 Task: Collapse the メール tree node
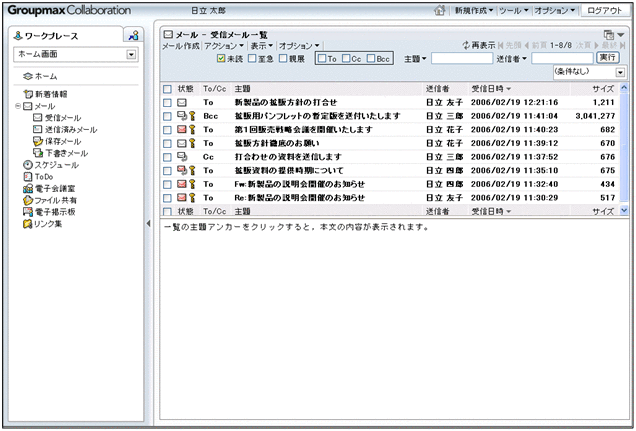tap(18, 106)
